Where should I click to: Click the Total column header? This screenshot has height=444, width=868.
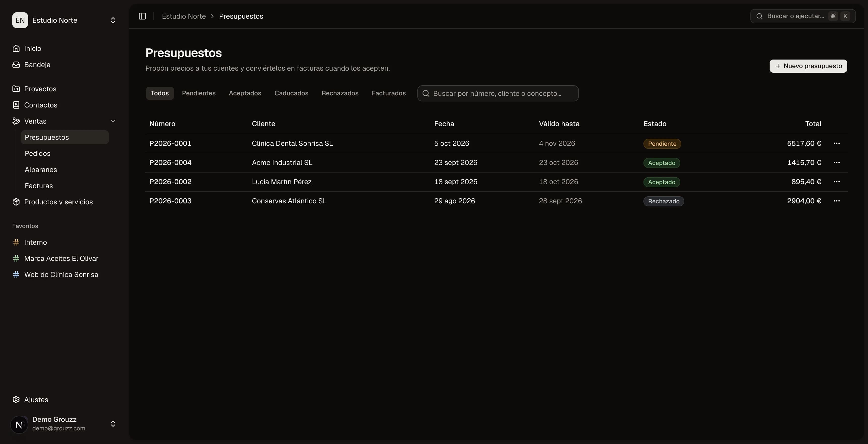[813, 124]
